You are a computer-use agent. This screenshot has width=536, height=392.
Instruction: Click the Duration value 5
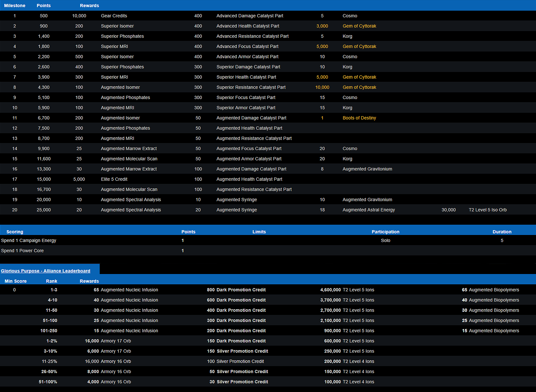pyautogui.click(x=502, y=241)
